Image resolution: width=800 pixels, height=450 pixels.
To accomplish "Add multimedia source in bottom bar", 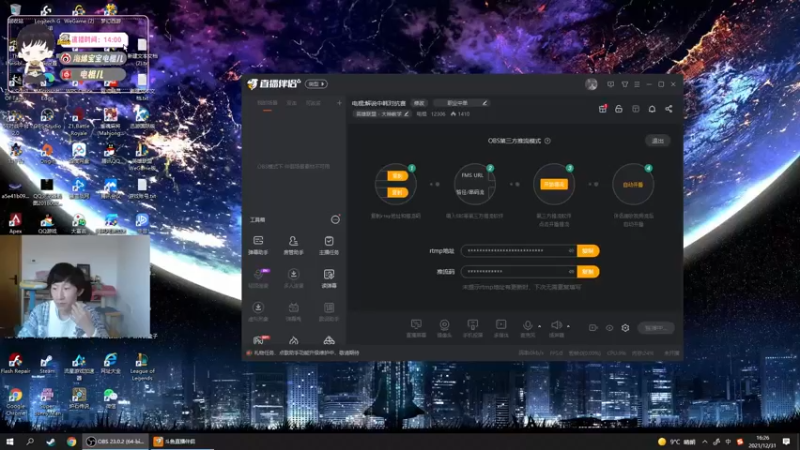I will (501, 328).
